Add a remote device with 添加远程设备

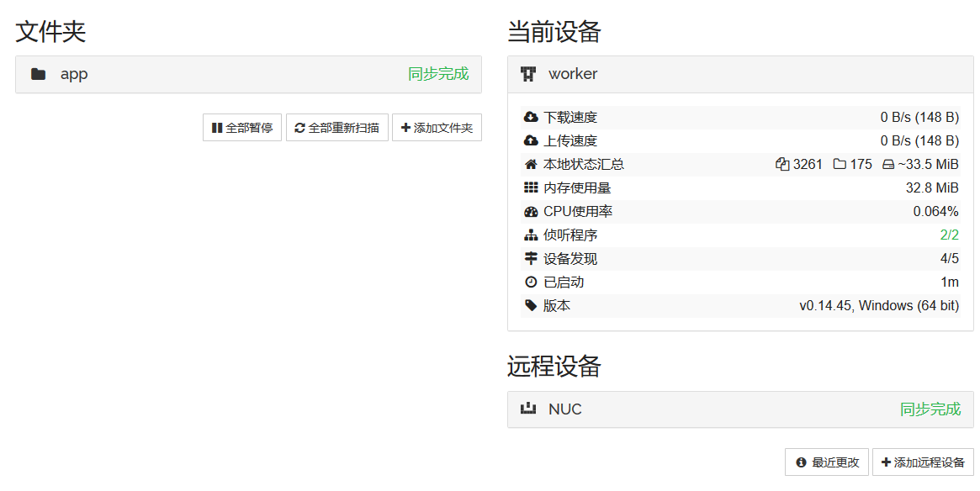923,462
